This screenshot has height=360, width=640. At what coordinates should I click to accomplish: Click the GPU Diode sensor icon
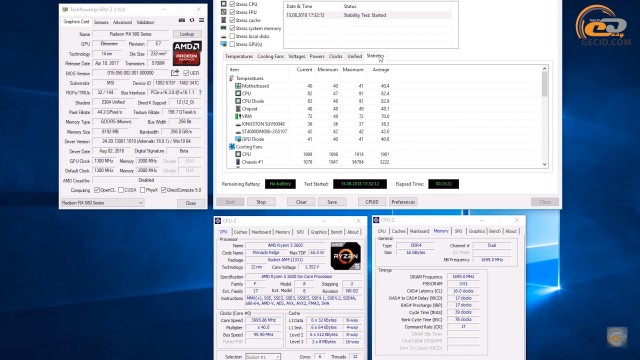(238, 139)
